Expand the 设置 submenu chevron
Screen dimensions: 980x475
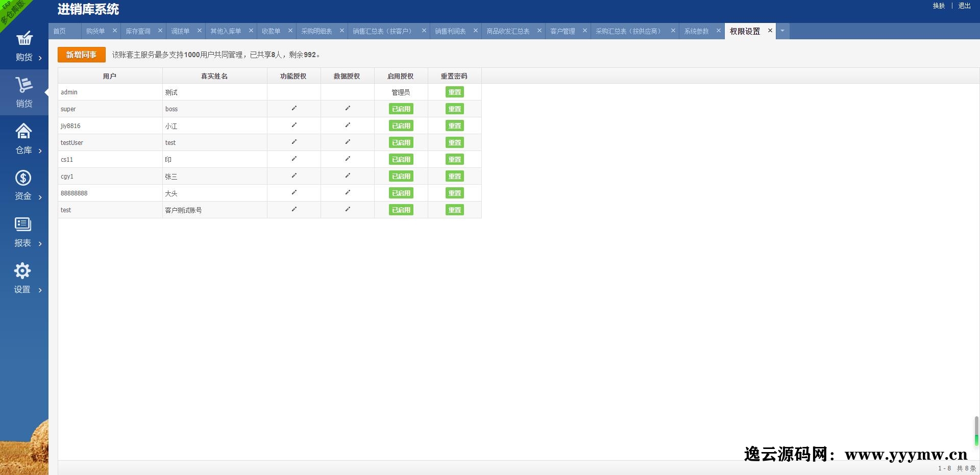tap(40, 290)
